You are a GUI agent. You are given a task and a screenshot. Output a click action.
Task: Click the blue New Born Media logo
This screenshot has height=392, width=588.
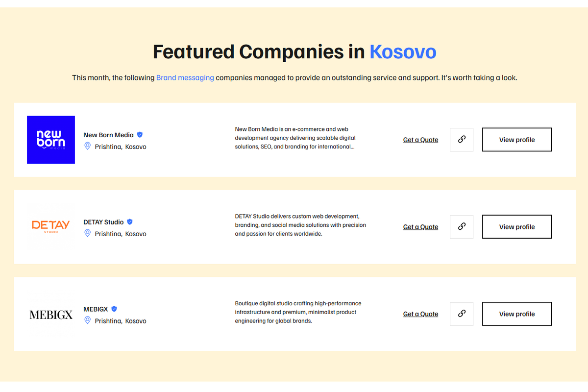point(51,140)
